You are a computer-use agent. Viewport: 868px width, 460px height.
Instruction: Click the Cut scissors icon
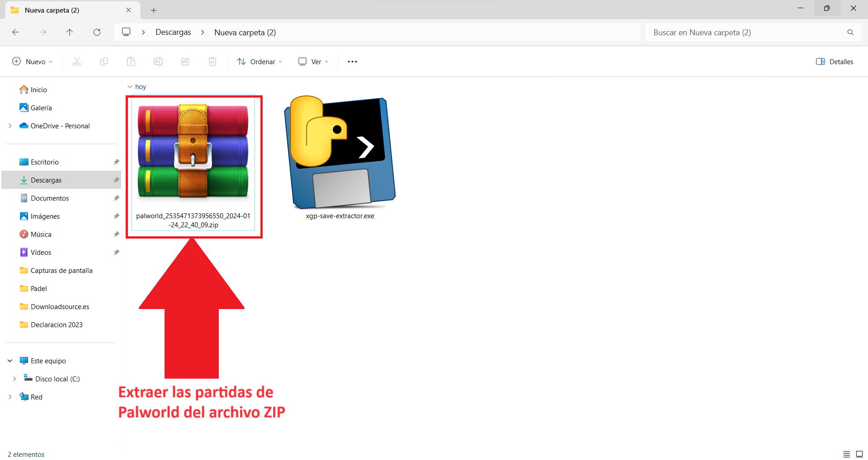point(77,61)
